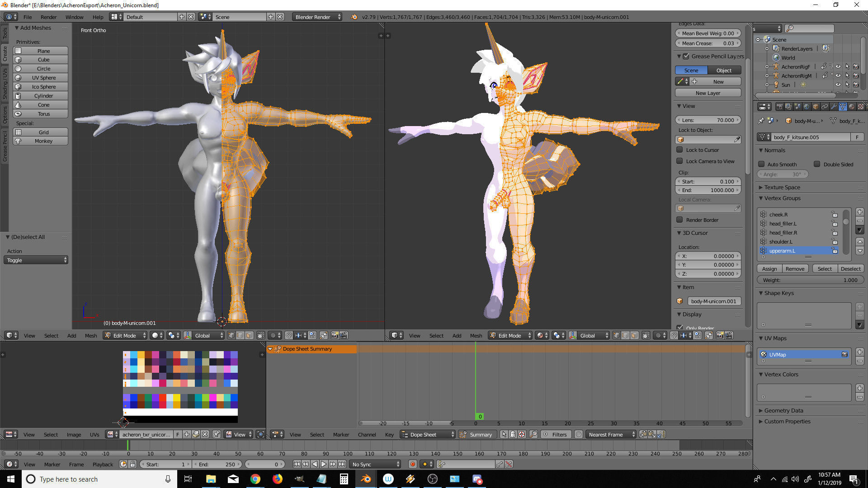Select face select mode in left viewport

(x=250, y=335)
